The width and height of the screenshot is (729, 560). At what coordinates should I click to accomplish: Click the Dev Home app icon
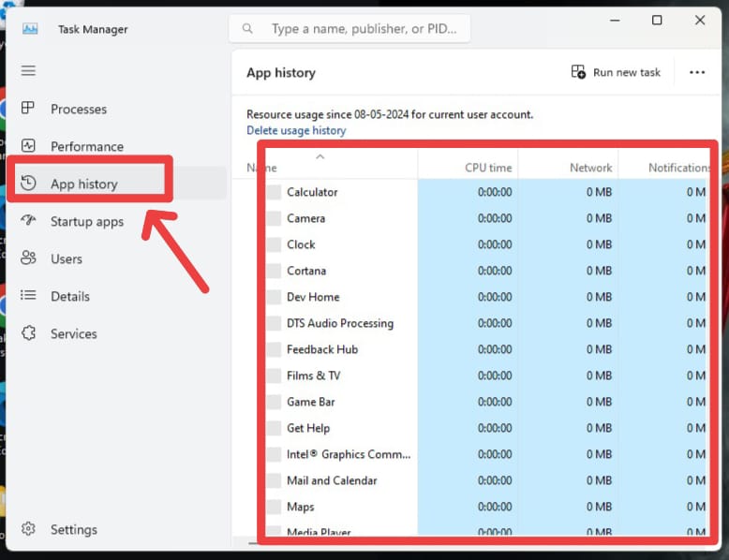click(274, 297)
